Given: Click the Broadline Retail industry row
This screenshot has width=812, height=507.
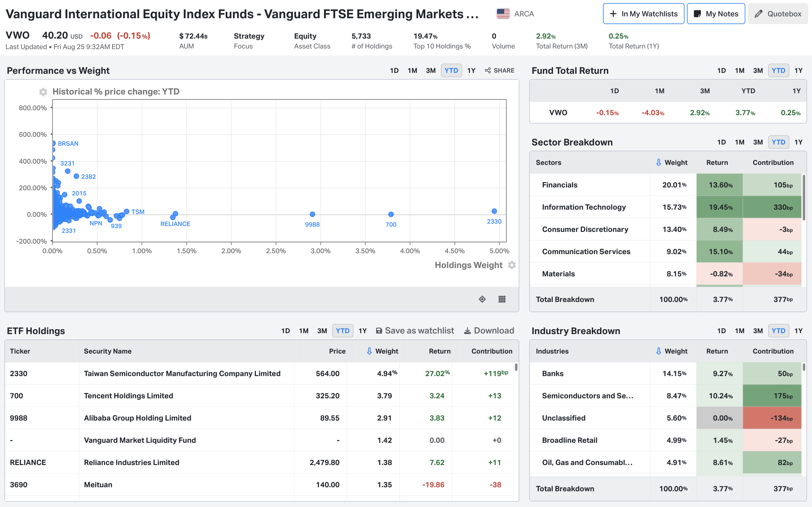Looking at the screenshot, I should pos(665,440).
